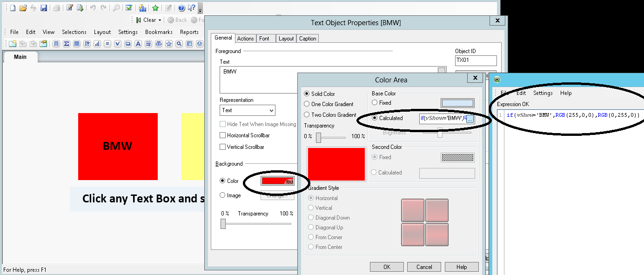
Task: Click the Print toolbar icon
Action: 56,8
